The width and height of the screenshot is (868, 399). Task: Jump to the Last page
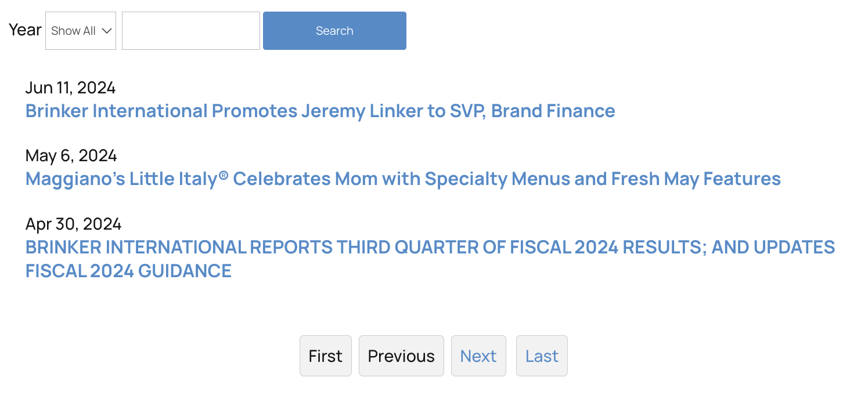click(542, 356)
